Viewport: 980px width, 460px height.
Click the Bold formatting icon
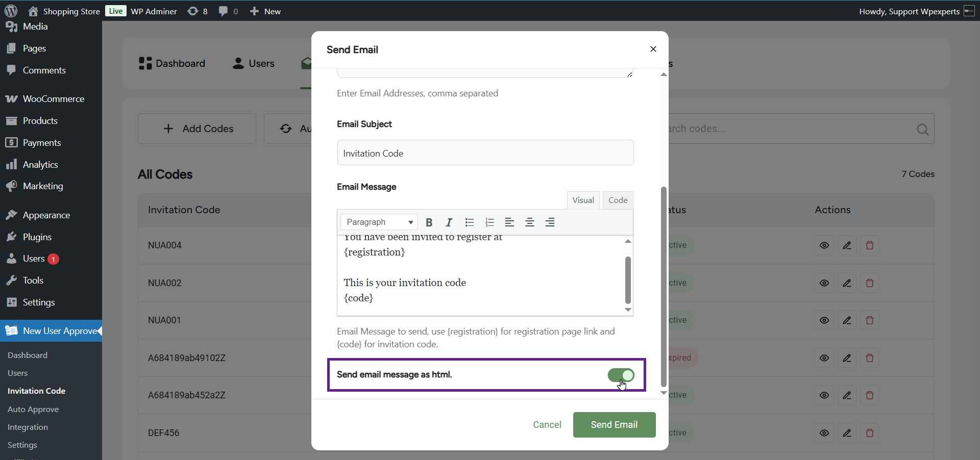pyautogui.click(x=429, y=222)
